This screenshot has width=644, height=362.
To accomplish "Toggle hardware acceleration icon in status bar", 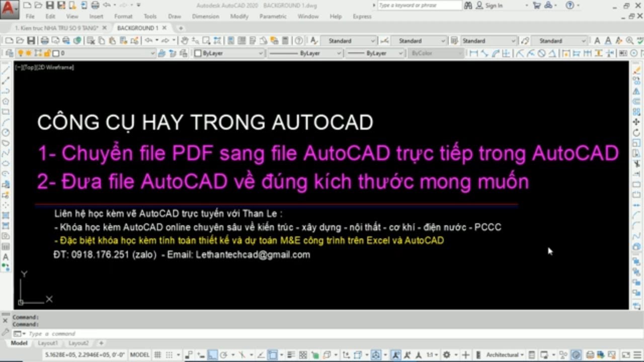I will click(576, 355).
